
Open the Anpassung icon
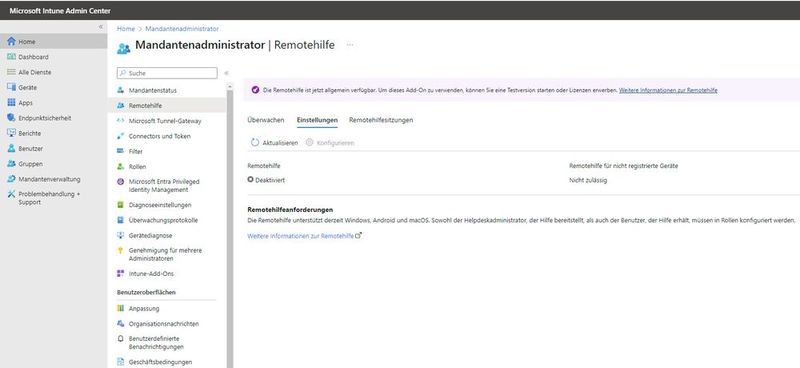coord(120,308)
